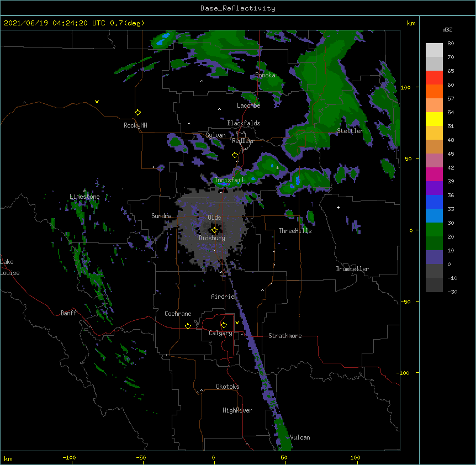476x465 pixels.
Task: Select the bright green 20-30 dBZ swatch
Action: pos(434,229)
